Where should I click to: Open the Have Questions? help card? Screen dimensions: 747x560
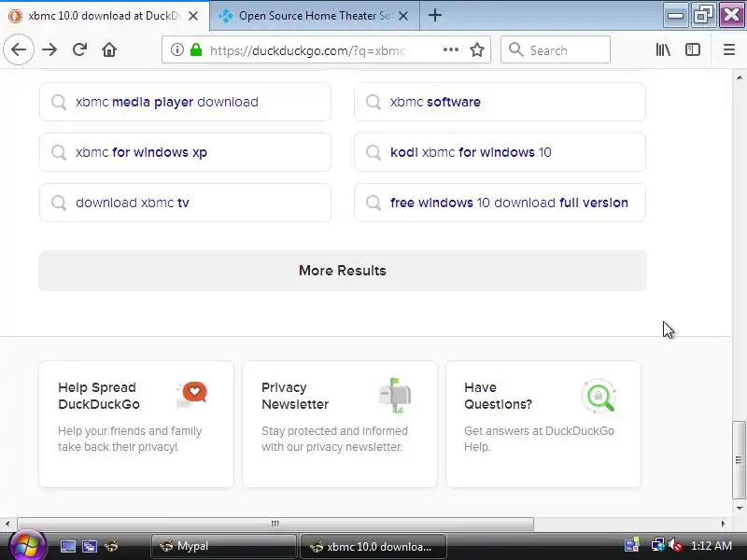543,424
